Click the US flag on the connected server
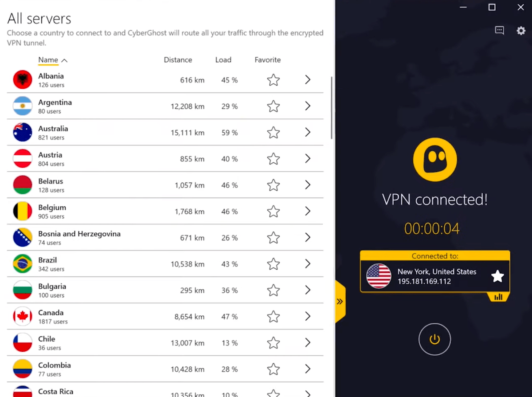This screenshot has height=397, width=532. point(379,276)
